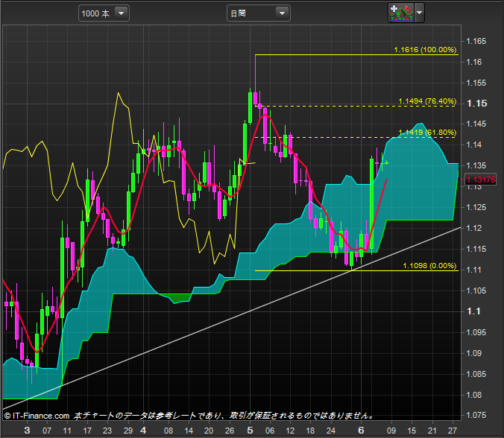Click month marker 5 on time axis
The image size is (504, 438).
pos(250,431)
